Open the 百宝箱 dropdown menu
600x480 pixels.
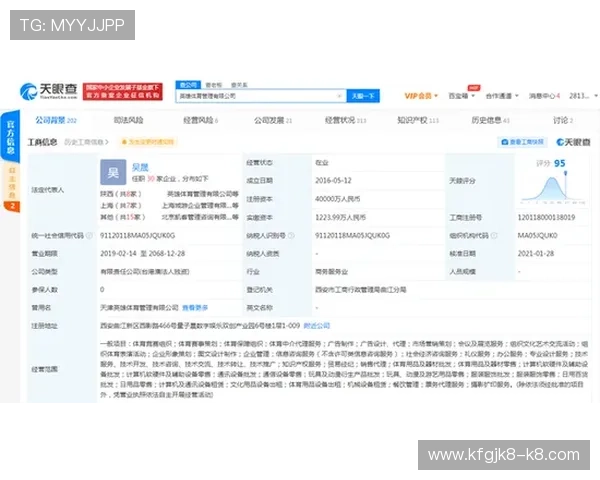(x=461, y=96)
